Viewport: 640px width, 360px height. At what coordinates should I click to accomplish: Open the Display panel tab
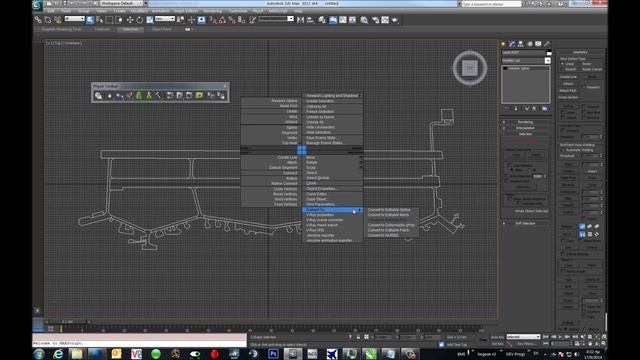(x=538, y=44)
